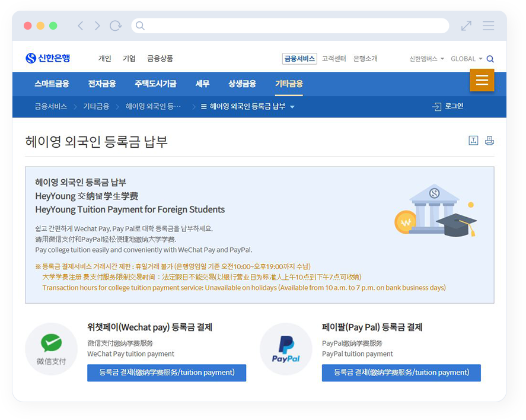The image size is (526, 420).
Task: Expand the GLOBAL language dropdown
Action: coord(467,59)
